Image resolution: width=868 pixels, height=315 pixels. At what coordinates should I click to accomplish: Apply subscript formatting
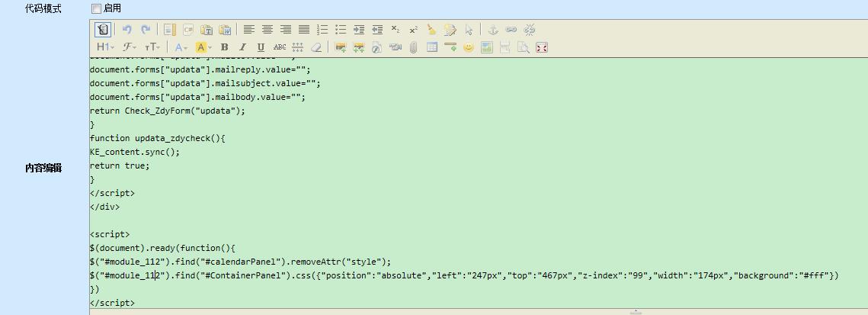coord(396,30)
